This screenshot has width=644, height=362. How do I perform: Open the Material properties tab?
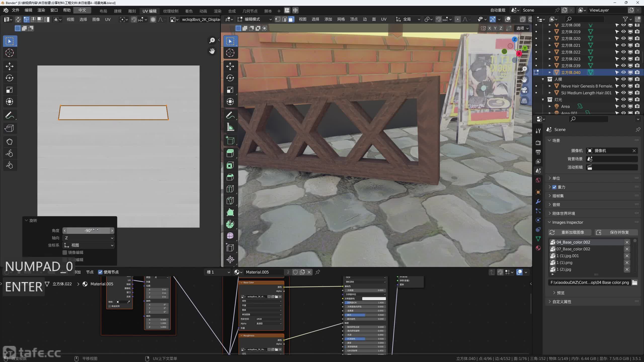point(538,248)
